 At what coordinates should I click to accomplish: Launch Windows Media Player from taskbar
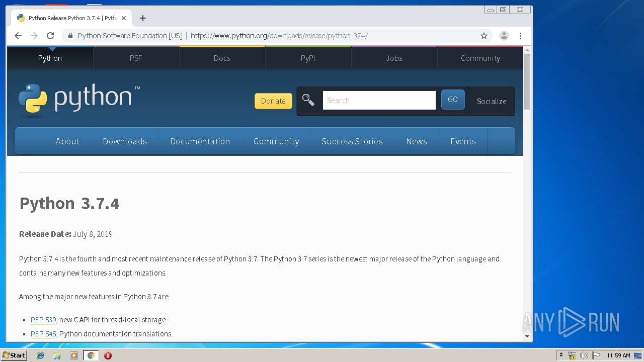(74, 355)
